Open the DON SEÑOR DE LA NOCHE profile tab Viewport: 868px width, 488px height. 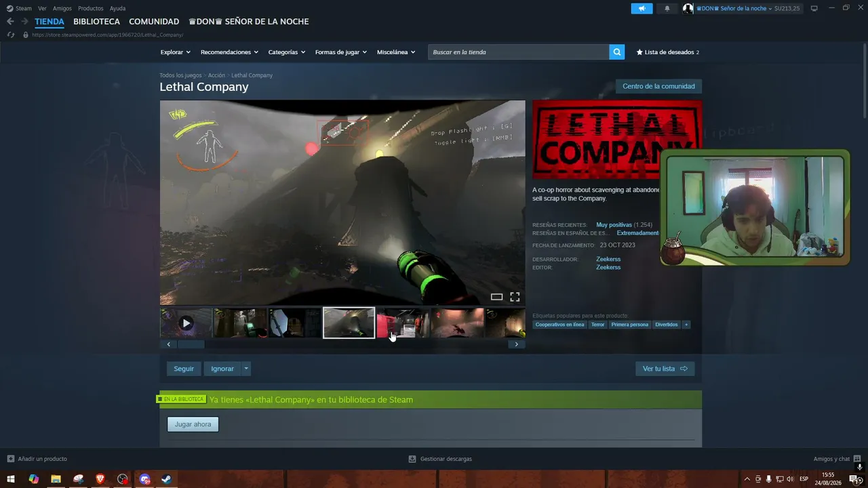[x=248, y=22]
